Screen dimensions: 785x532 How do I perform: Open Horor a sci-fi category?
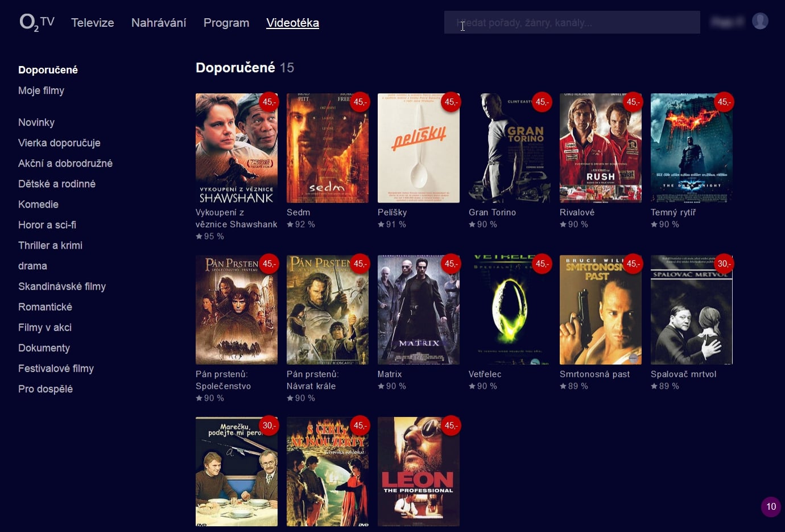[47, 225]
